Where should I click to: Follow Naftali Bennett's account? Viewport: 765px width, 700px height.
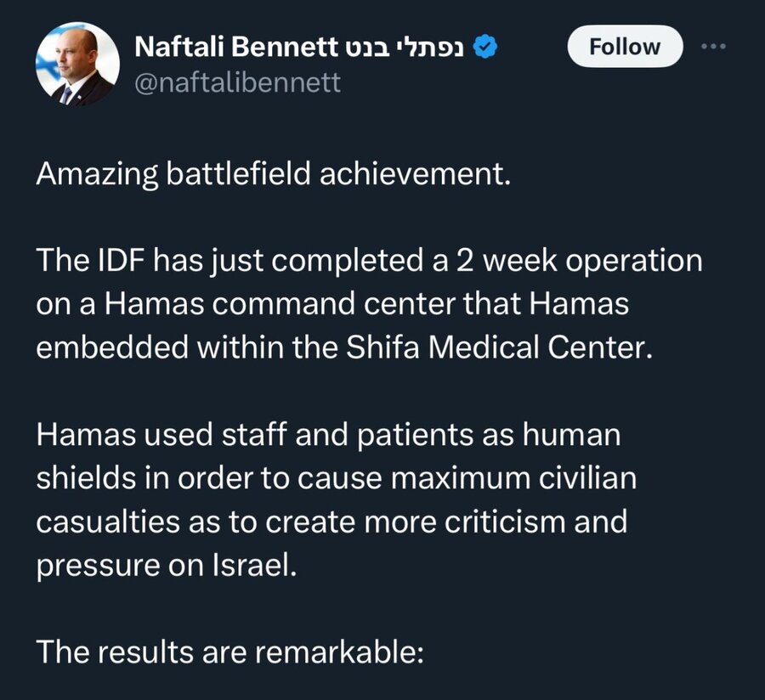[x=625, y=47]
